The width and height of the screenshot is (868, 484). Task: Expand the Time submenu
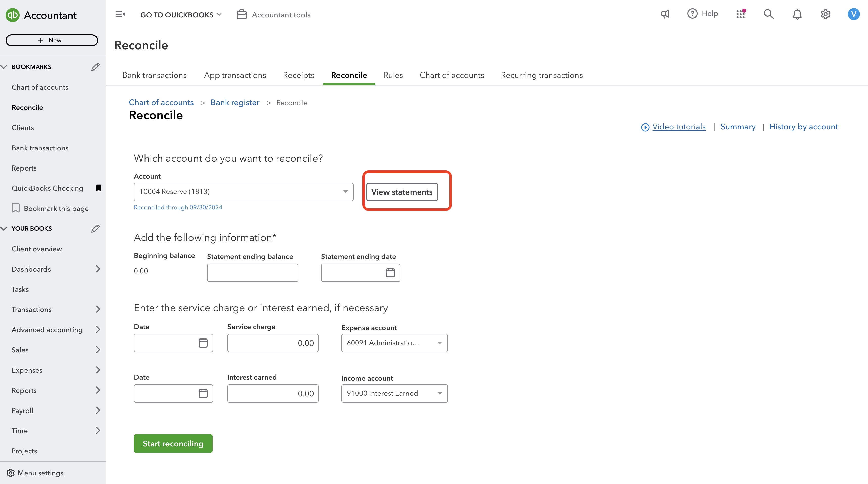[98, 431]
